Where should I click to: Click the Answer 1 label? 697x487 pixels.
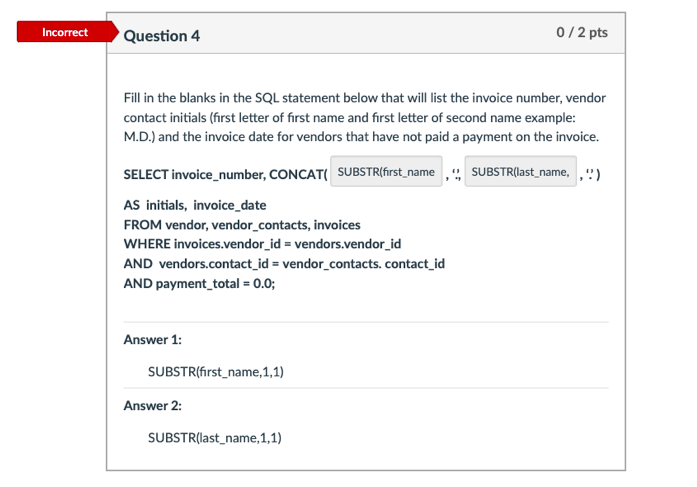(152, 340)
